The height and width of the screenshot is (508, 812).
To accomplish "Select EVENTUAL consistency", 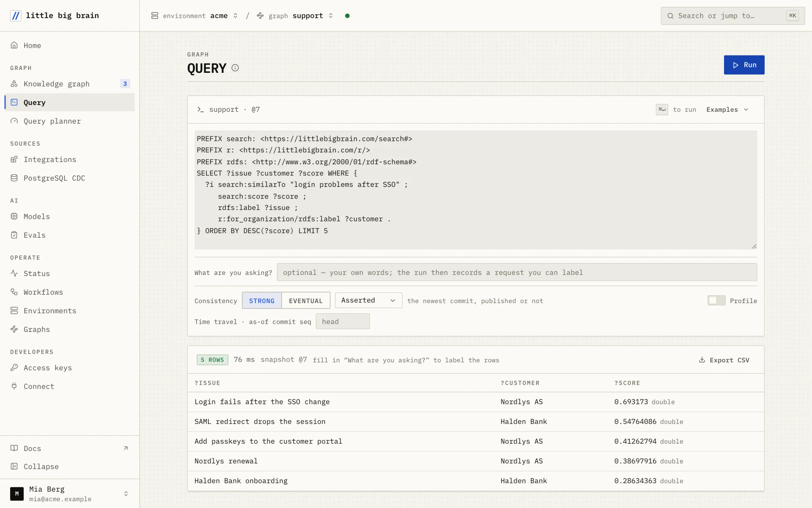I will click(x=306, y=300).
